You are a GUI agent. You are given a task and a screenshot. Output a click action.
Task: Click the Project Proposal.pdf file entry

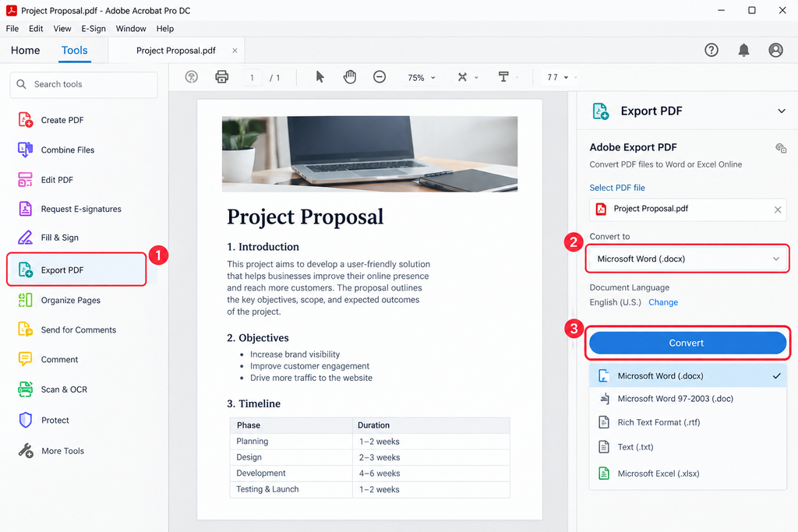(687, 210)
